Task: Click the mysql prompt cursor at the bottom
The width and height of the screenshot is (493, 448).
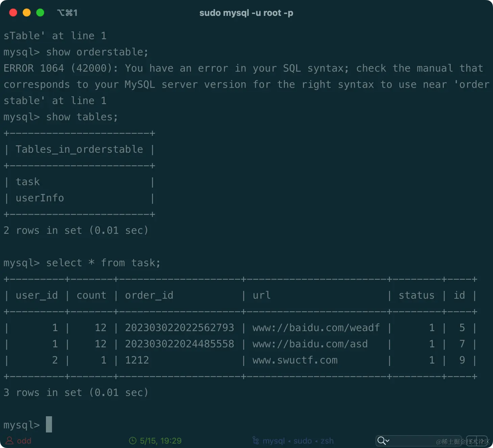Action: pos(49,425)
